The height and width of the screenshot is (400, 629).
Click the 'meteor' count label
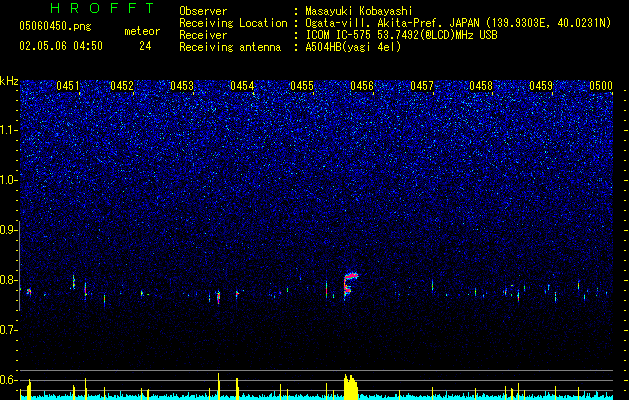[x=142, y=31]
